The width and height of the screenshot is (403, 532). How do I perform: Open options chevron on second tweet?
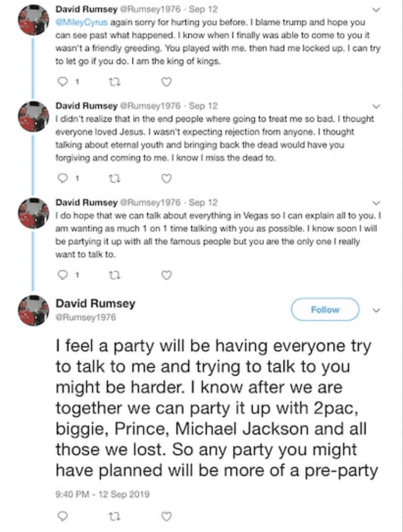(x=376, y=106)
